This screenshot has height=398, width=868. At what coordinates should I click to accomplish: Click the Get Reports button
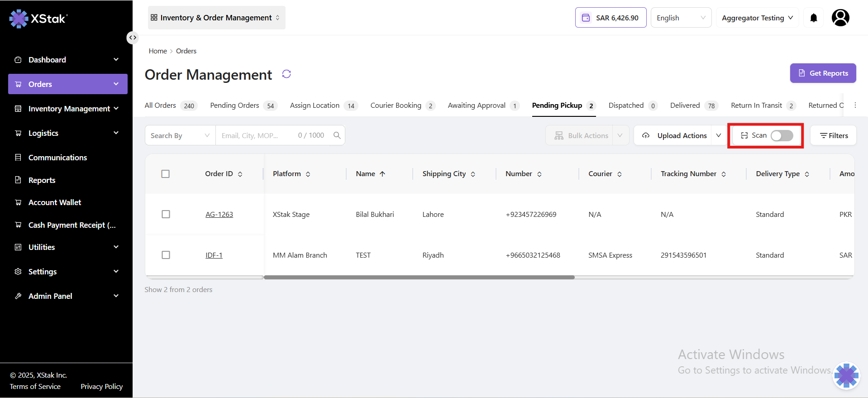coord(823,73)
